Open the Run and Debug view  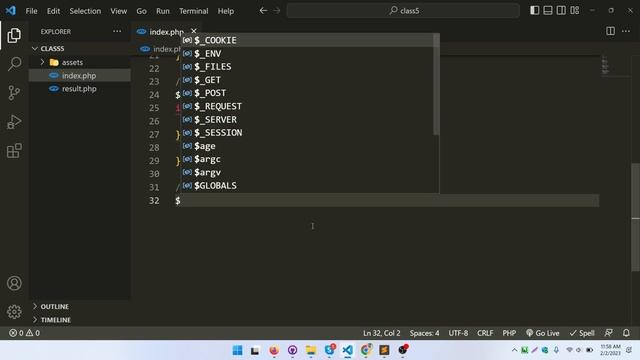click(x=14, y=122)
